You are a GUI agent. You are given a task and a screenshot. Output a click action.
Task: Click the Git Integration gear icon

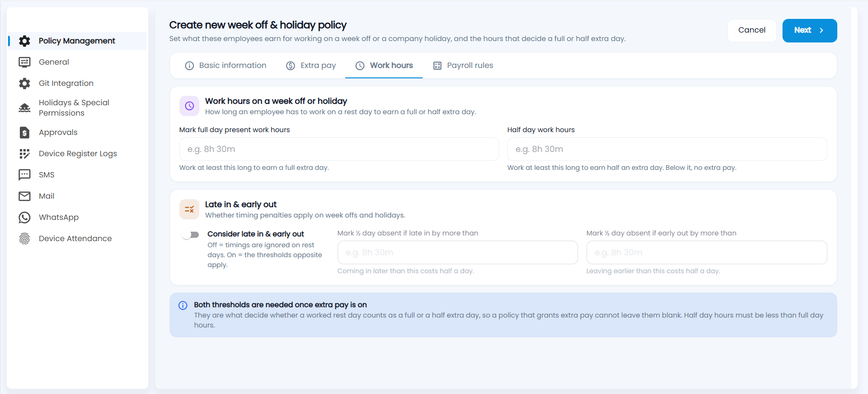coord(25,84)
